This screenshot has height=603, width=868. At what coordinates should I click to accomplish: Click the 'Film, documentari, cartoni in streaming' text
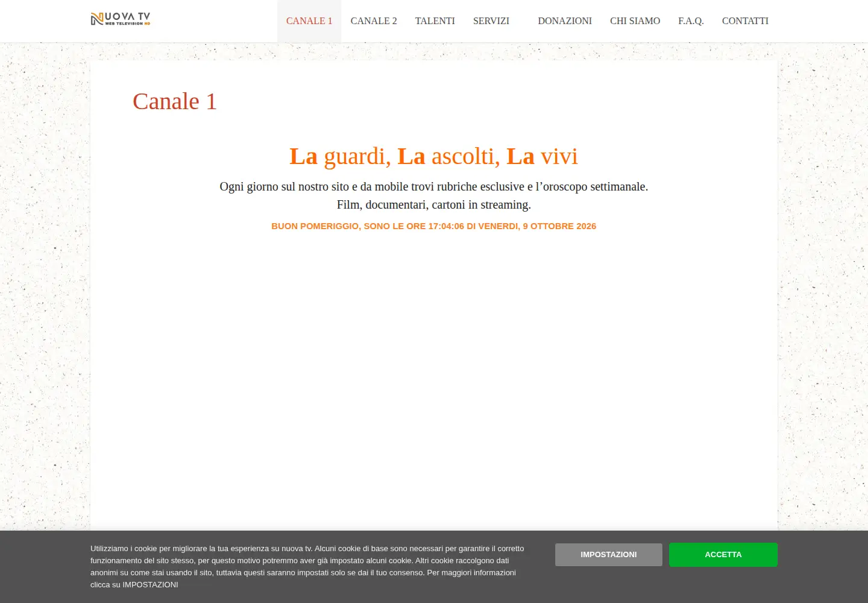pos(434,204)
